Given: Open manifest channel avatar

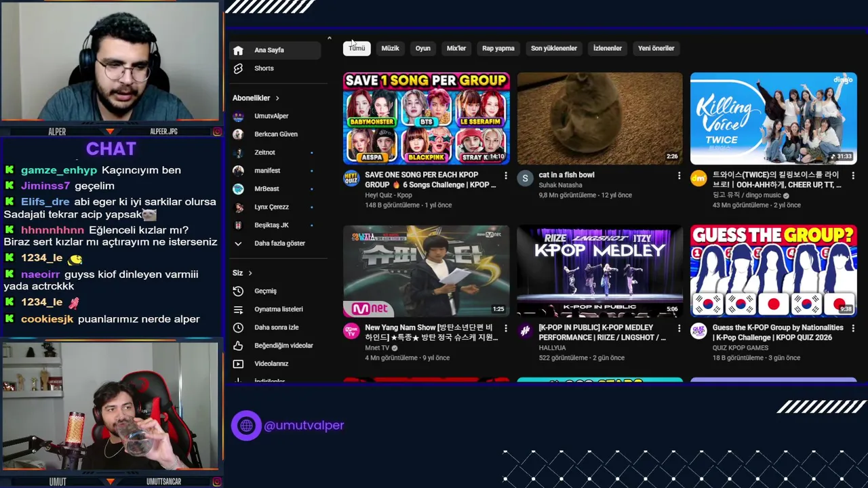Looking at the screenshot, I should pos(238,171).
